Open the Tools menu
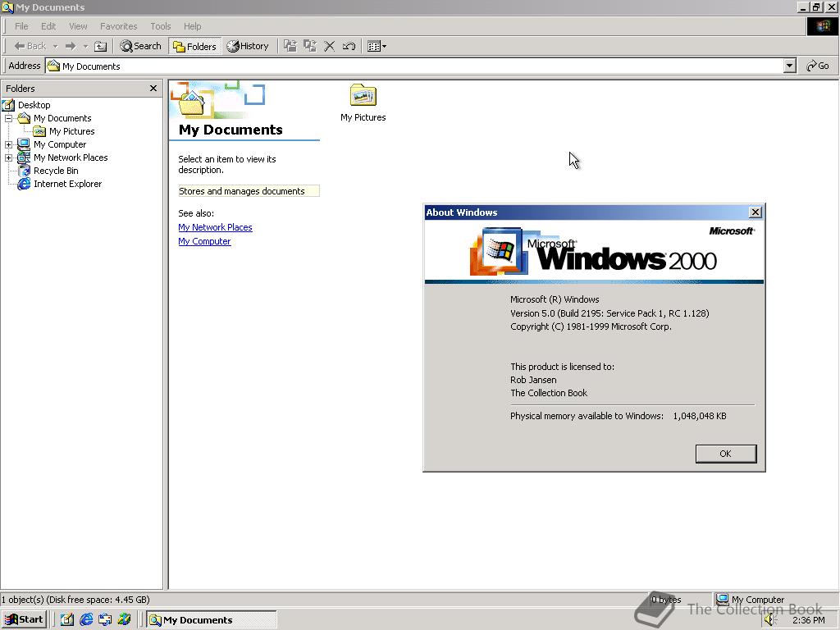This screenshot has width=840, height=630. 160,26
